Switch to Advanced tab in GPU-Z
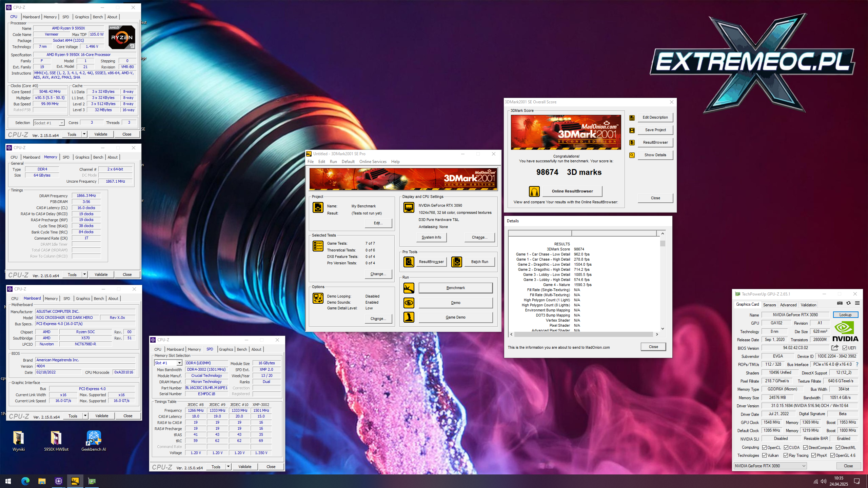The width and height of the screenshot is (868, 488). (788, 305)
